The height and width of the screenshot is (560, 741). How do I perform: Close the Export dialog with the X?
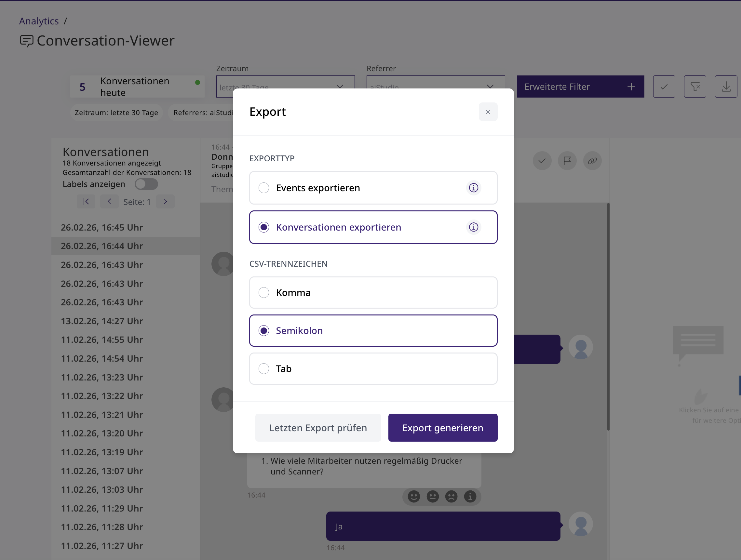point(488,112)
